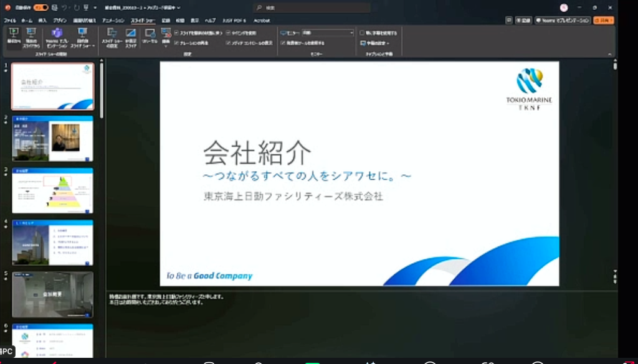Click the To Be a Good Company text

[x=209, y=276]
